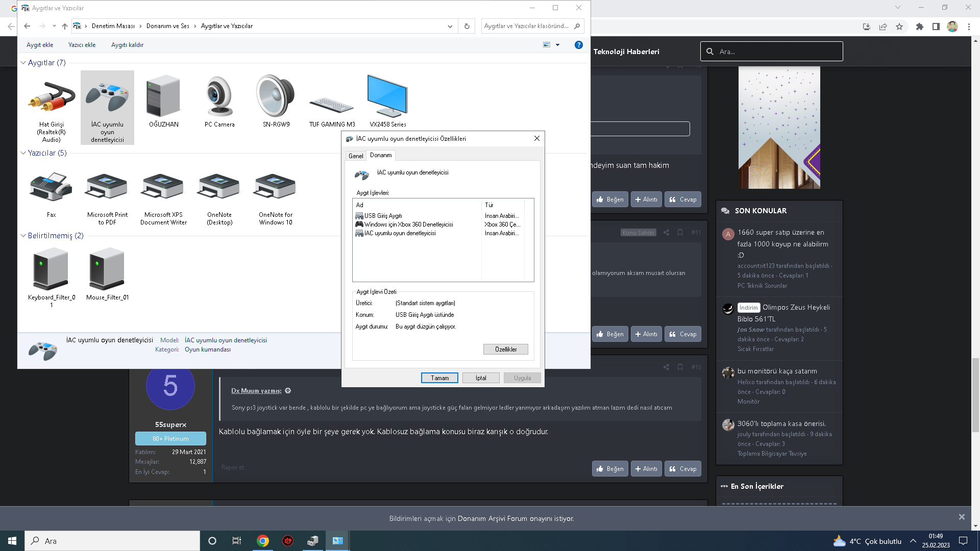Click Cevap on 55superx's post
Image resolution: width=980 pixels, height=551 pixels.
[683, 469]
